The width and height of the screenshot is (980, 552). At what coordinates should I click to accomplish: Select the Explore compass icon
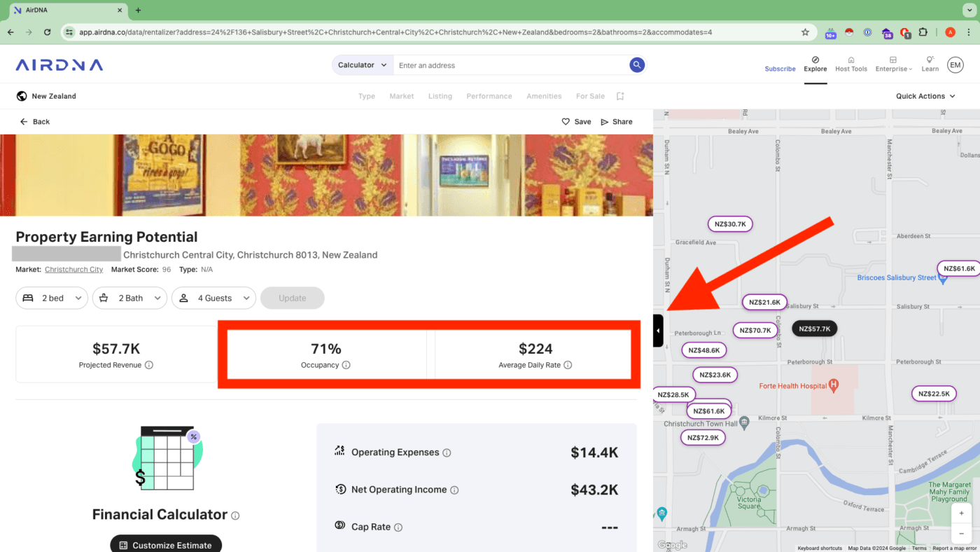[x=815, y=60]
